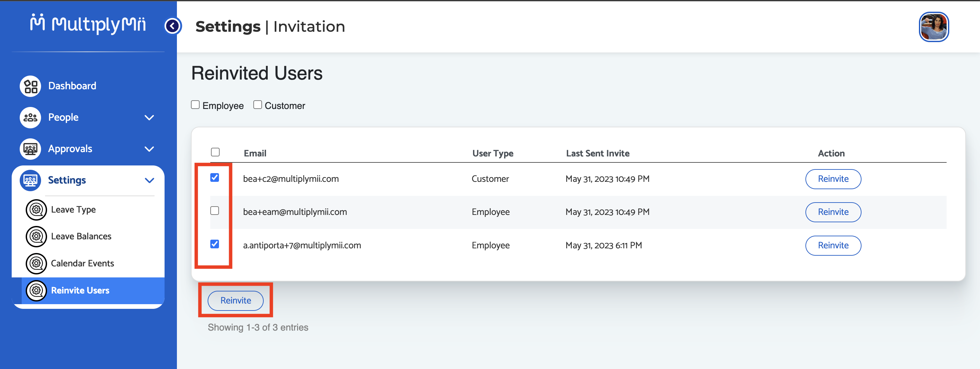Enable the Employee filter checkbox
This screenshot has height=369, width=980.
coord(195,105)
